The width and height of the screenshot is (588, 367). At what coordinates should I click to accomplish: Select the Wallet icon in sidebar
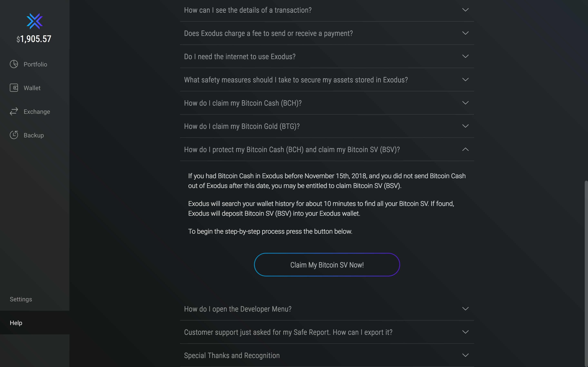tap(14, 88)
